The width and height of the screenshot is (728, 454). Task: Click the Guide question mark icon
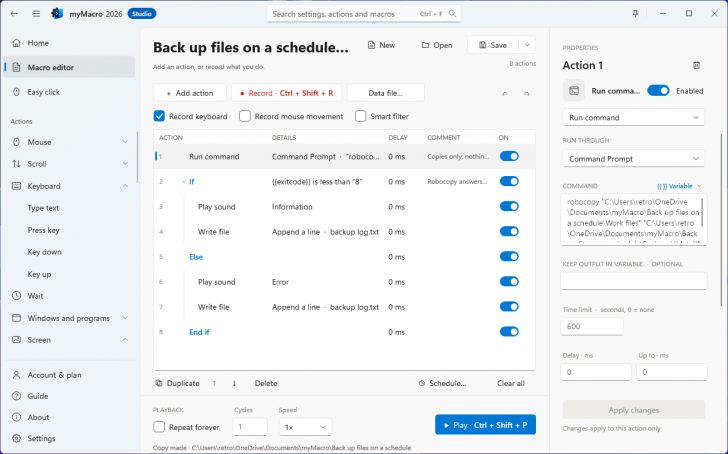(x=17, y=396)
